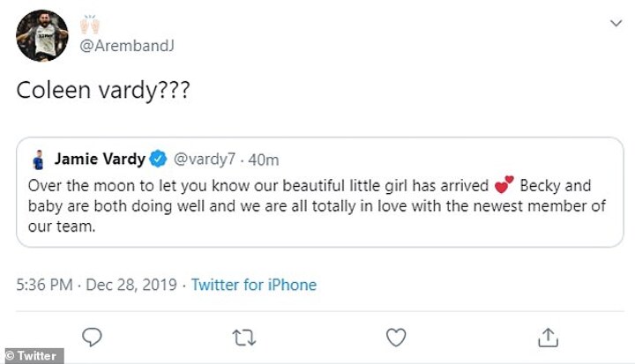This screenshot has height=364, width=635.
Task: Click Jamie Vardy's small avatar in quote
Action: (x=37, y=160)
